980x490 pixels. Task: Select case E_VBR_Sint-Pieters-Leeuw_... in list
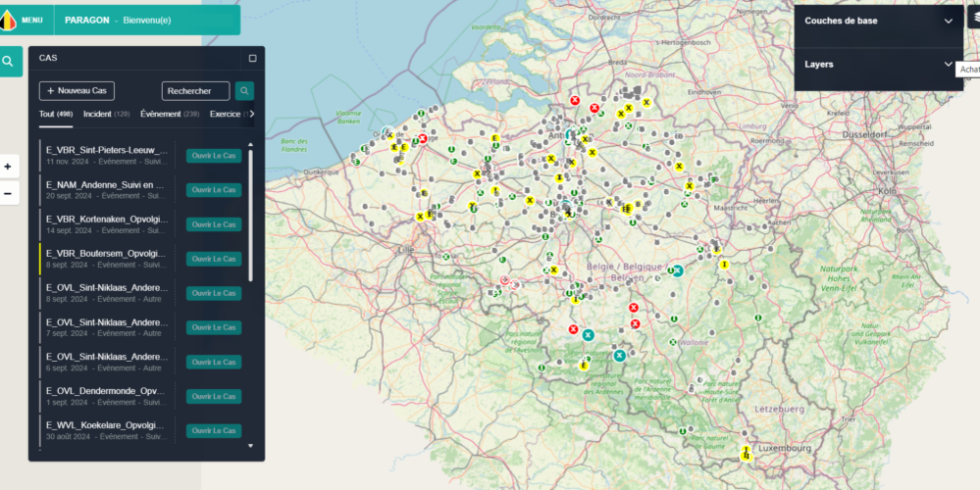pos(107,156)
